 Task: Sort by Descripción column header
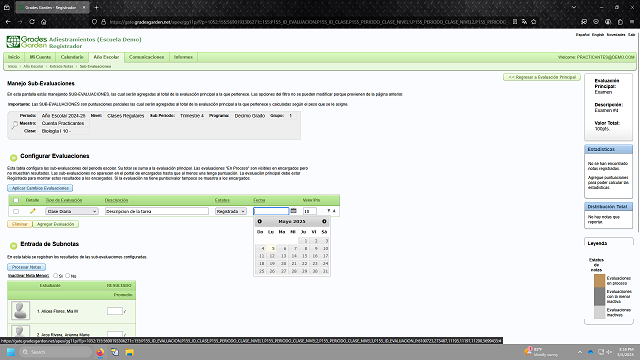116,200
